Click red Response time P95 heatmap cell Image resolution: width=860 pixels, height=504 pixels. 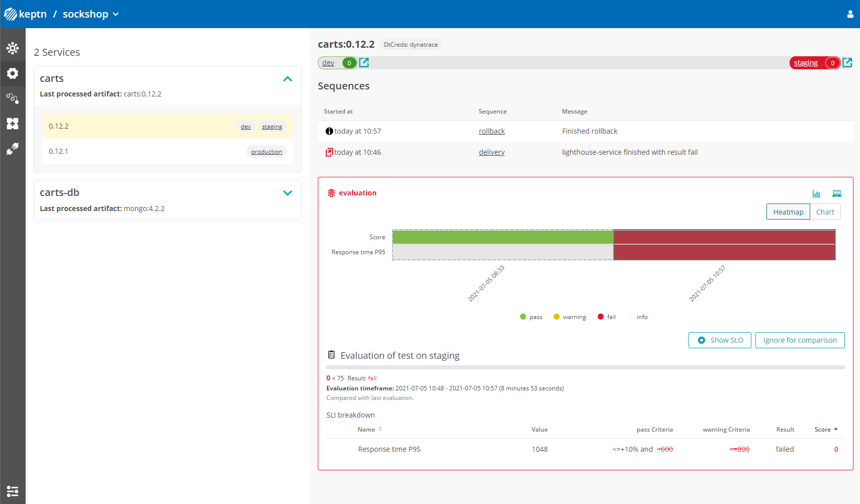point(724,252)
